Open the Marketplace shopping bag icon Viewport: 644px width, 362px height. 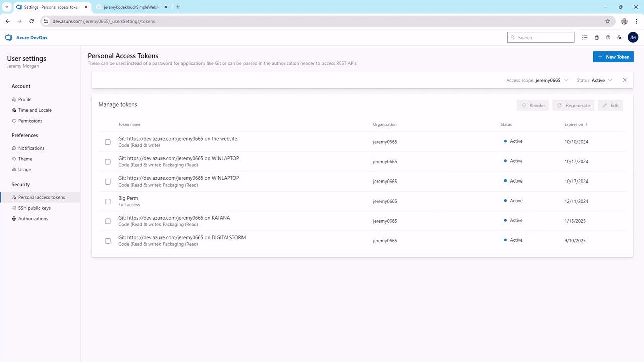pos(597,37)
